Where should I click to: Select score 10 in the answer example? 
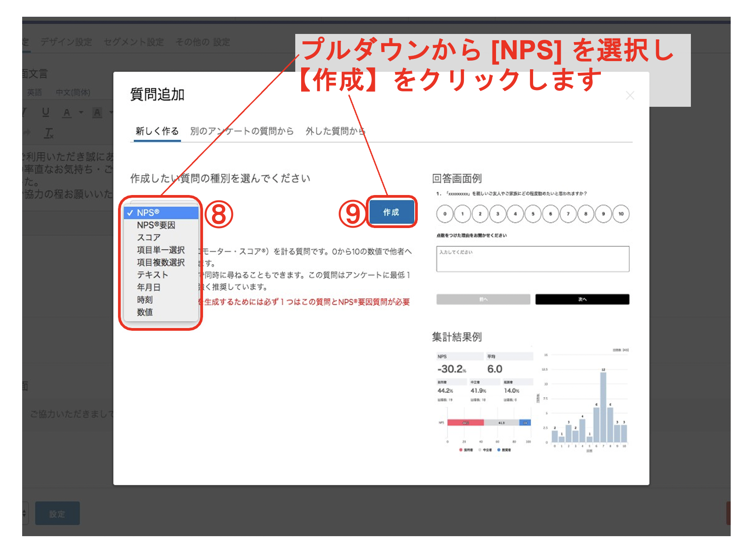coord(621,214)
